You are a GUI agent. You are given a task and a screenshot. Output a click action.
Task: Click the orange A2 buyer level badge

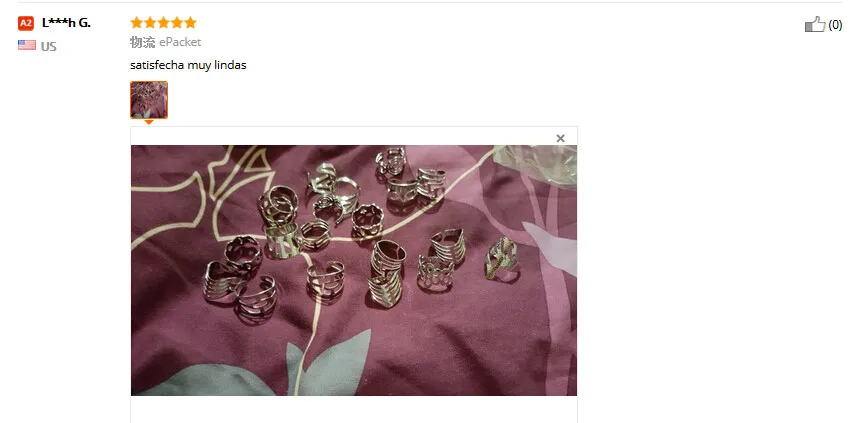(x=26, y=23)
